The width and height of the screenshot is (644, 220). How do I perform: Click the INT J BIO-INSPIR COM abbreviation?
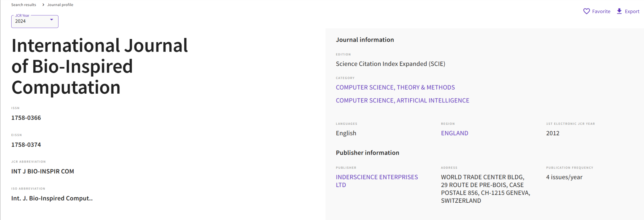43,172
